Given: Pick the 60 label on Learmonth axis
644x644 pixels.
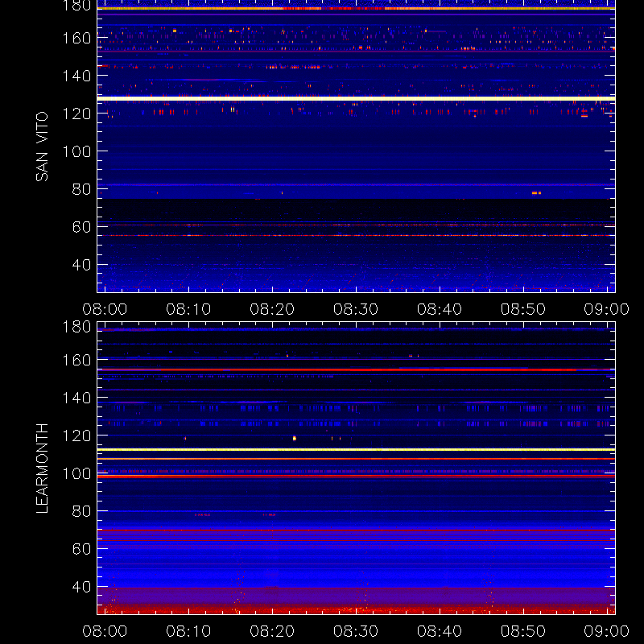Looking at the screenshot, I should (x=81, y=549).
